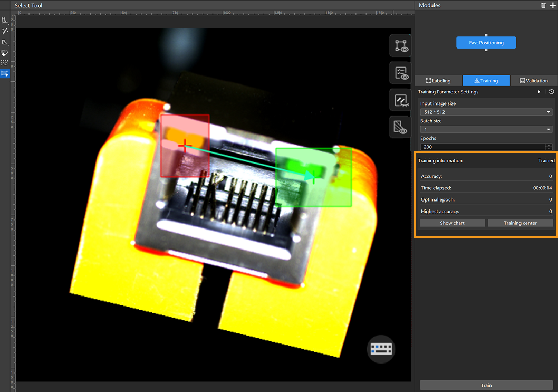Switch to the Labeling tab
Screen dimensions: 558x392
point(438,81)
